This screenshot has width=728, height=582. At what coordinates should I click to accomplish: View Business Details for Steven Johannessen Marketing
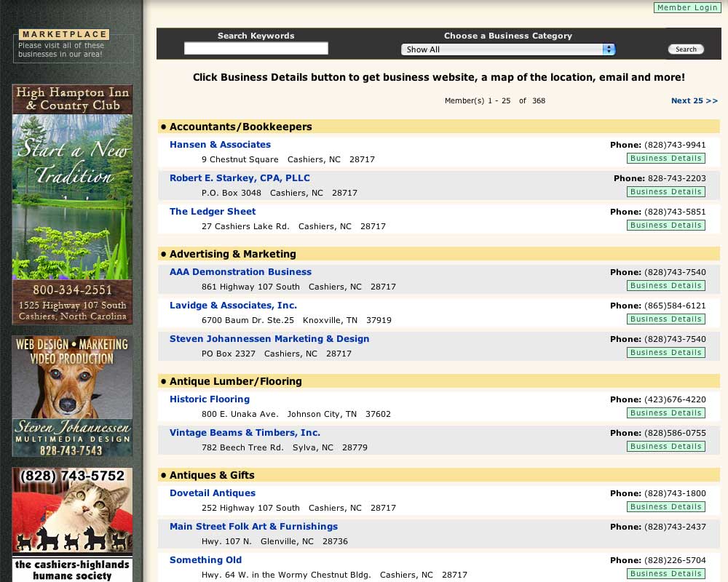(666, 352)
